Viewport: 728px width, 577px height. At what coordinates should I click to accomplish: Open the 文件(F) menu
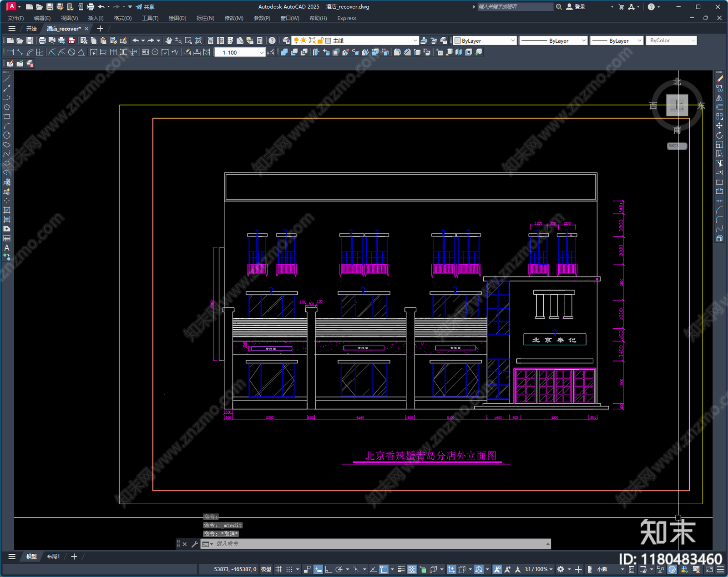click(15, 18)
